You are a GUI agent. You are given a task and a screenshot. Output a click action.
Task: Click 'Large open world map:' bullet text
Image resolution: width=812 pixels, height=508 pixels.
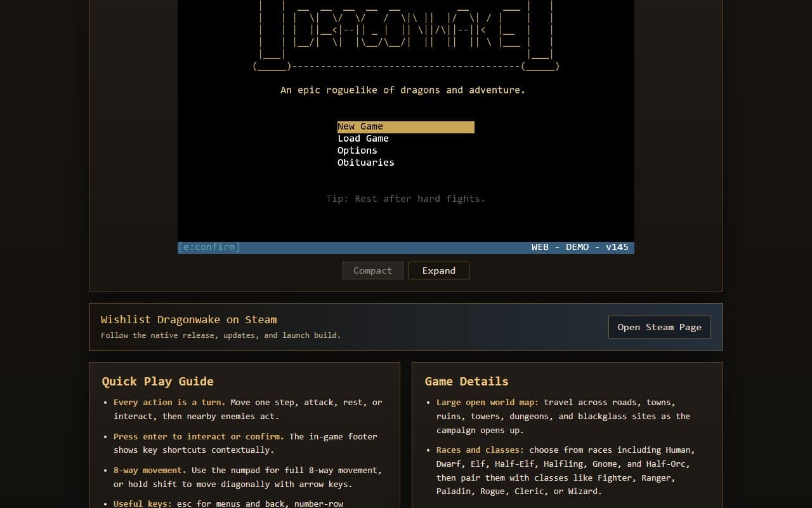point(487,403)
